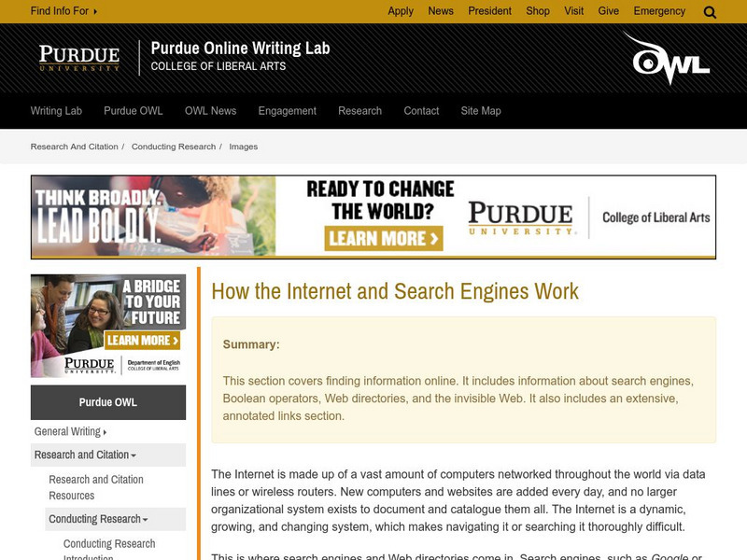Select Purdue OWL in navigation bar
747x560 pixels.
coord(134,111)
